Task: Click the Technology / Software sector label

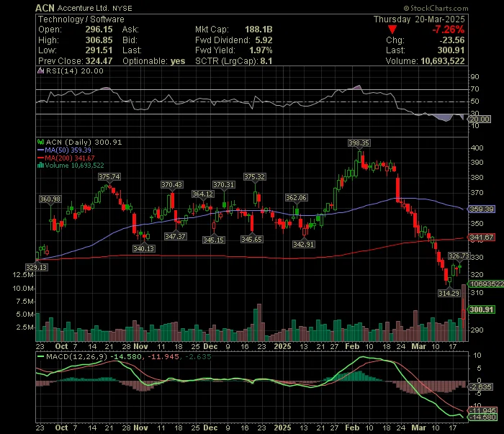Action: tap(81, 19)
